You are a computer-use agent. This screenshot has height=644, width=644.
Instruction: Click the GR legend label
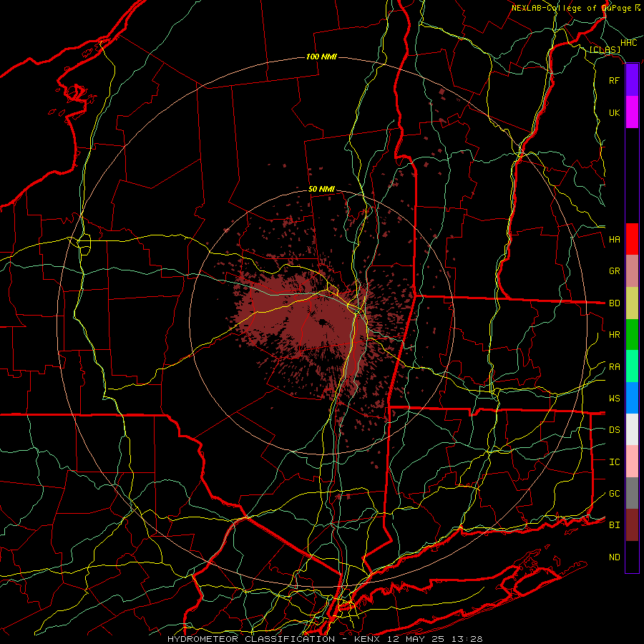point(614,271)
